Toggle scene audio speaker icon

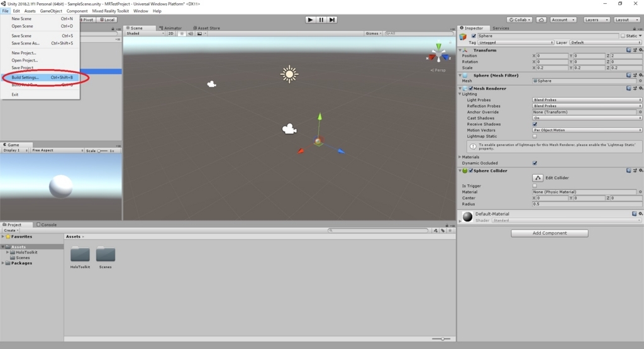point(191,34)
